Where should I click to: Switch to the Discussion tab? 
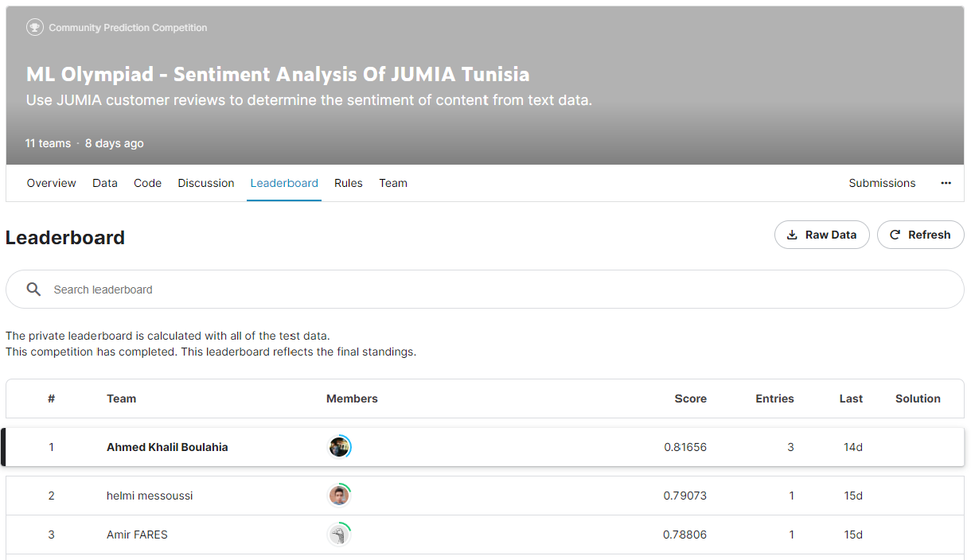point(205,183)
